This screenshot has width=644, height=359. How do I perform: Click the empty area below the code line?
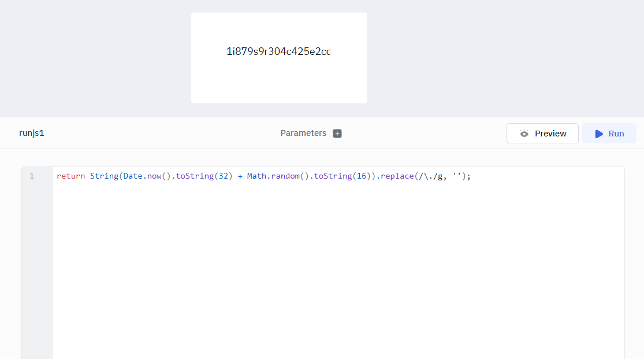(x=338, y=266)
